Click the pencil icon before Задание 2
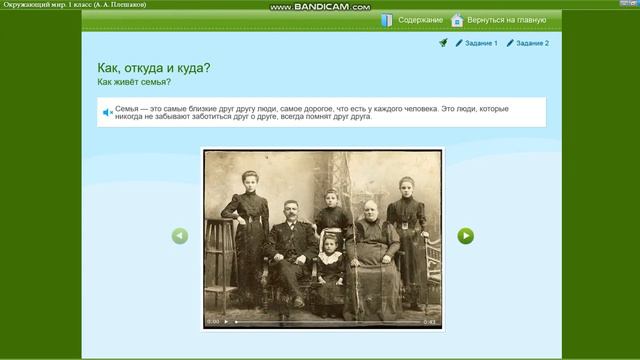The image size is (640, 360). click(510, 43)
